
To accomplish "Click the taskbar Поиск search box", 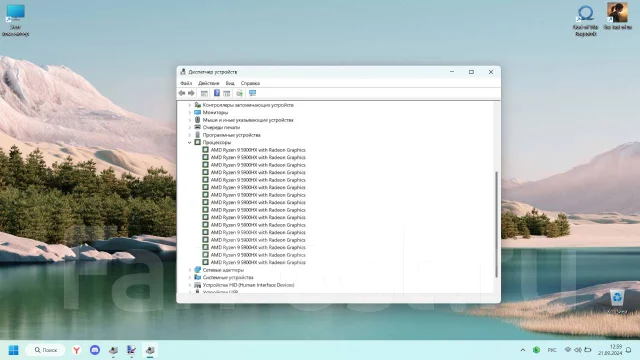I will click(45, 350).
